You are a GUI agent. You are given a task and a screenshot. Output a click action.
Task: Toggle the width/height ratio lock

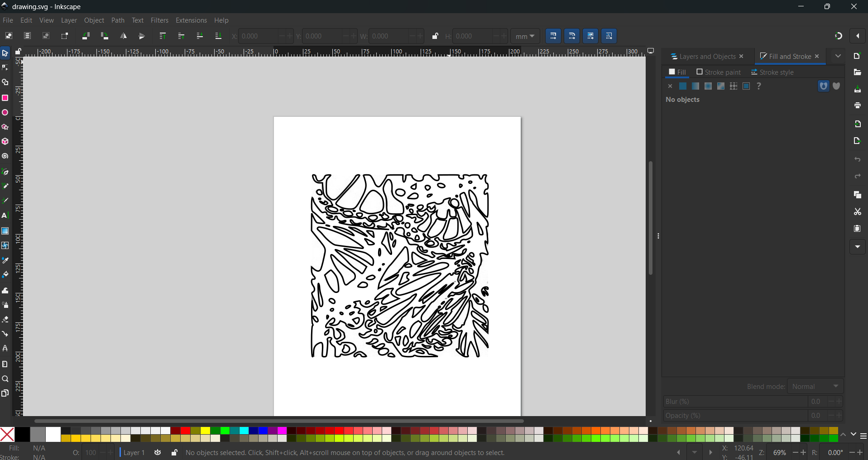click(x=435, y=36)
